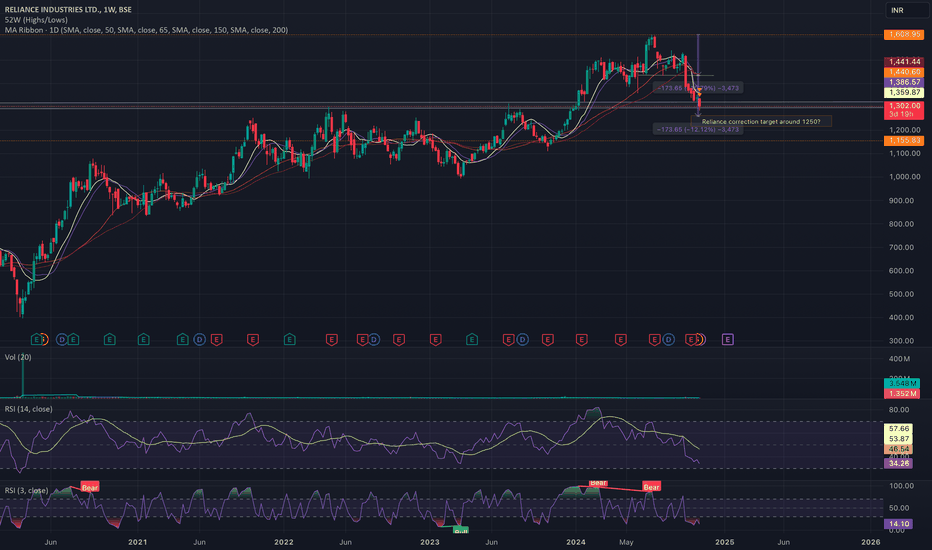
Task: Click the Vol (20) indicator legend
Action: point(18,357)
